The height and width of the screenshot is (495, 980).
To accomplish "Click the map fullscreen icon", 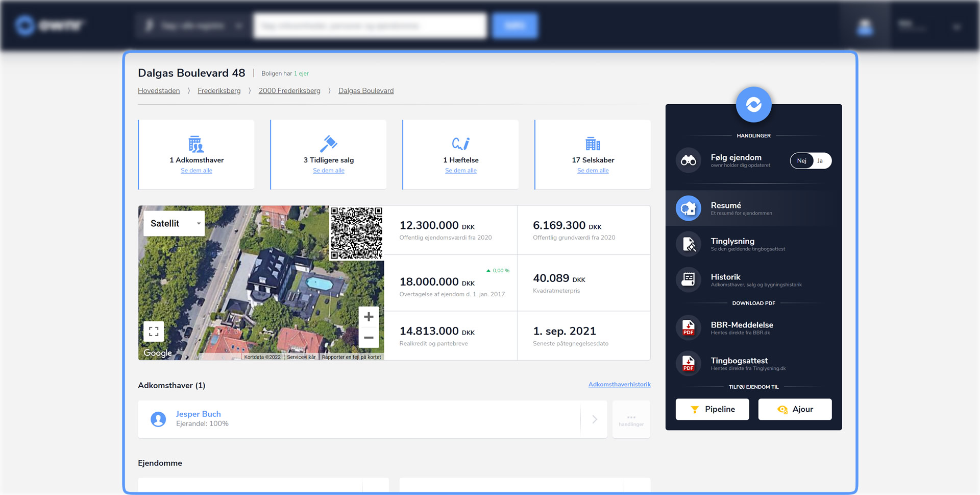I will [x=154, y=332].
